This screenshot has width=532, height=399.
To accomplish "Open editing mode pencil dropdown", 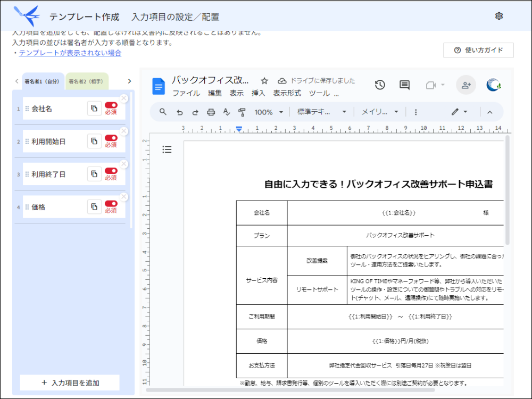I will [460, 112].
